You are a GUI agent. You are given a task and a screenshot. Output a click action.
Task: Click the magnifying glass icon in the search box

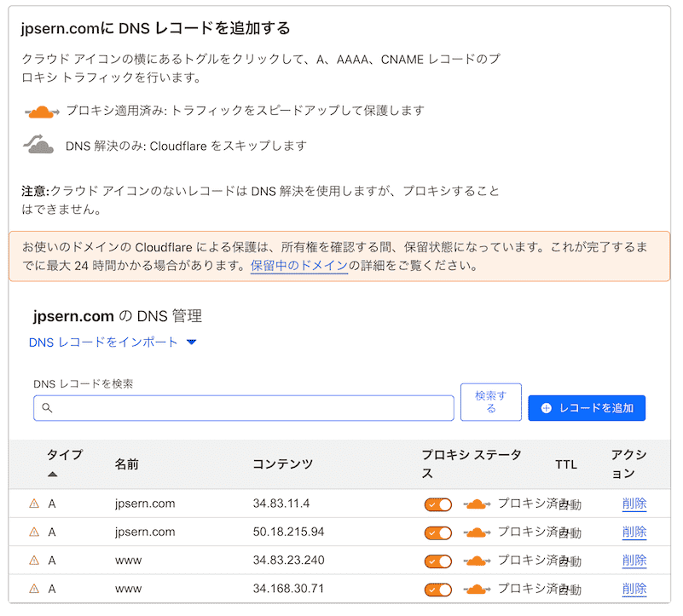49,409
